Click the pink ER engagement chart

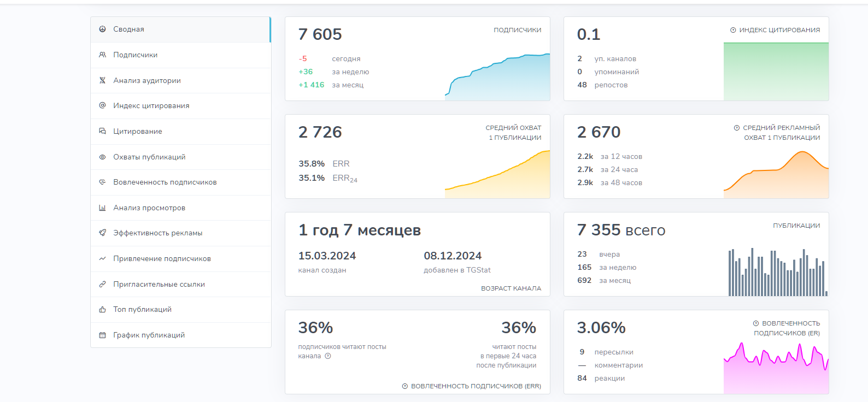[x=776, y=369]
